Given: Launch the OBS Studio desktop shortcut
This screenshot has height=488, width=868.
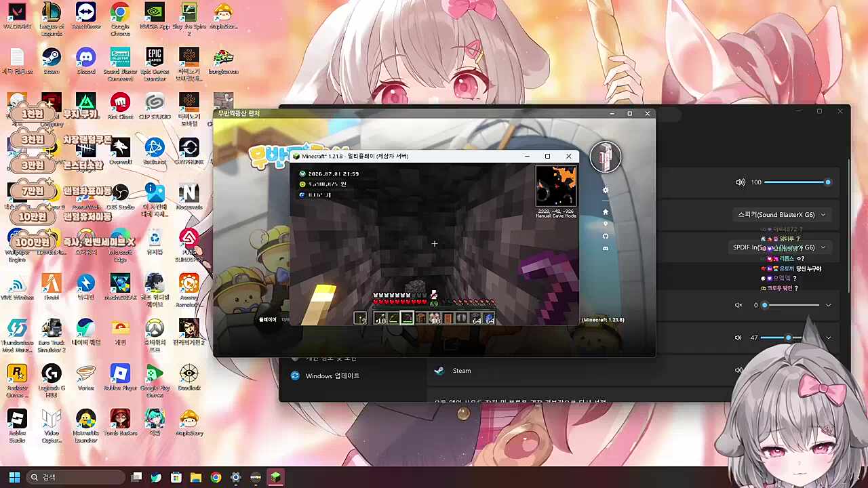Looking at the screenshot, I should (x=121, y=196).
